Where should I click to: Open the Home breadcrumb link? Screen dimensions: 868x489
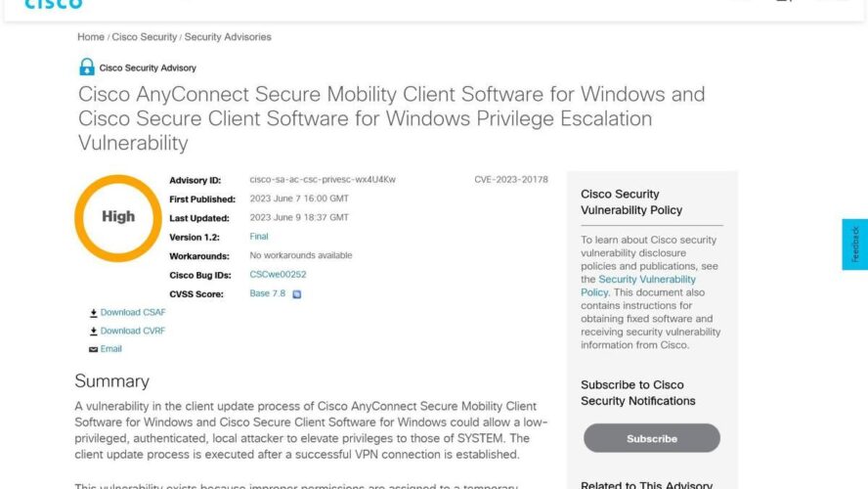point(91,37)
